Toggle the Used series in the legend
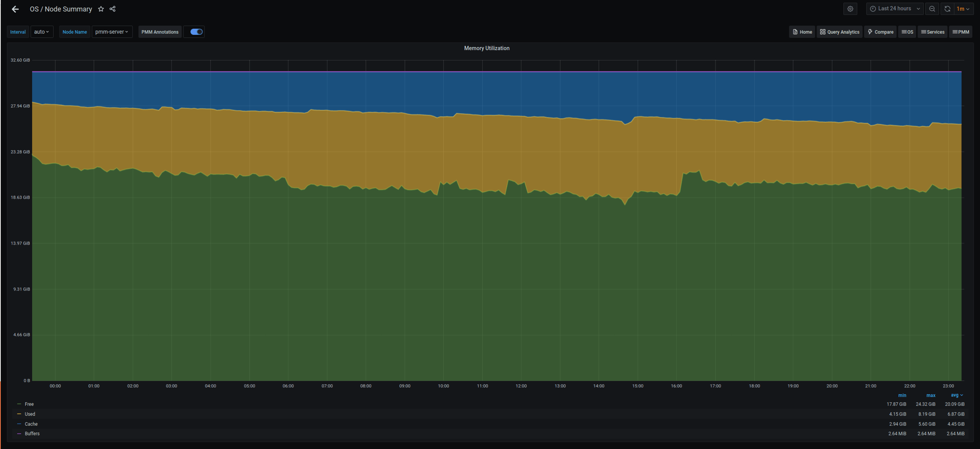Image resolution: width=980 pixels, height=449 pixels. pos(30,414)
